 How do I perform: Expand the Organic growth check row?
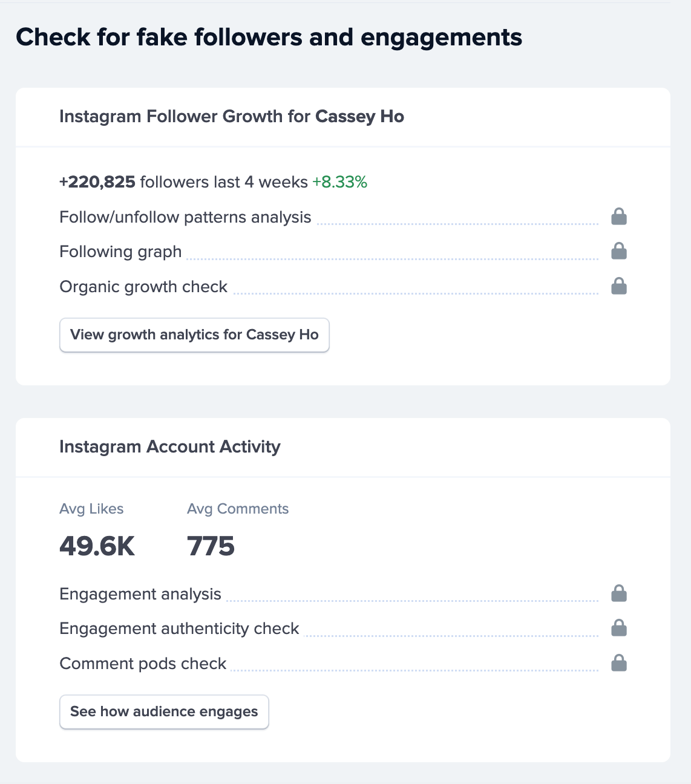pyautogui.click(x=143, y=286)
